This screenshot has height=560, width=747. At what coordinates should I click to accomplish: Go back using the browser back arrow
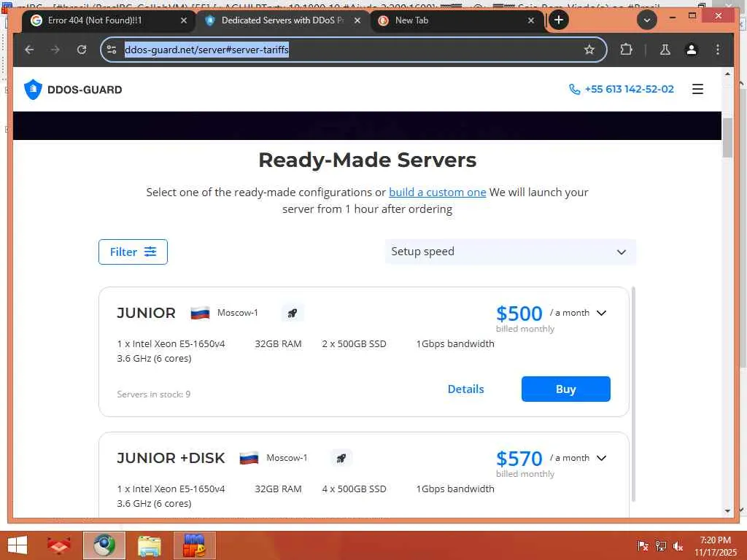coord(29,50)
